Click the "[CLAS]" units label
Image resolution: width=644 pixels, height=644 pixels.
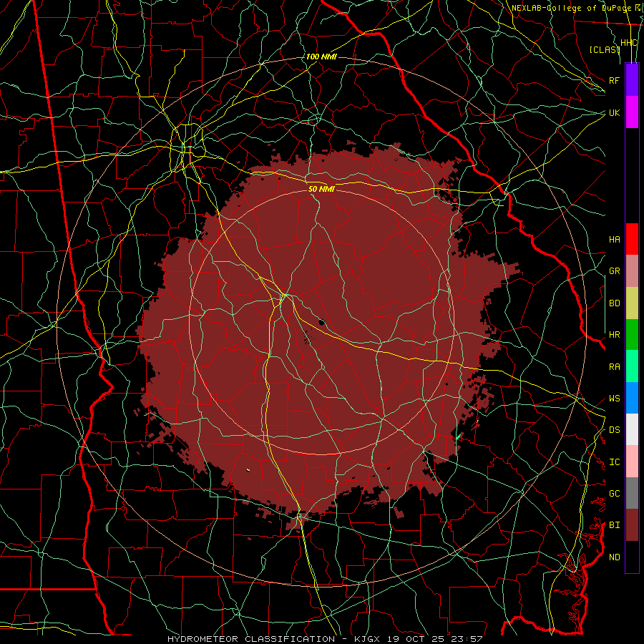pyautogui.click(x=605, y=49)
